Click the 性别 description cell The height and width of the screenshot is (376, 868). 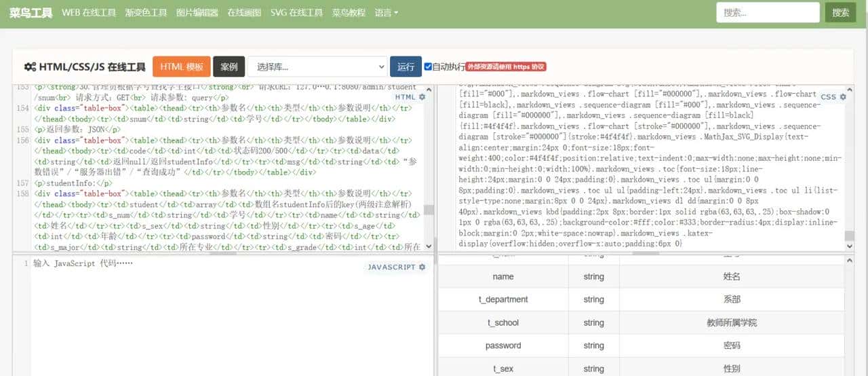click(x=732, y=369)
